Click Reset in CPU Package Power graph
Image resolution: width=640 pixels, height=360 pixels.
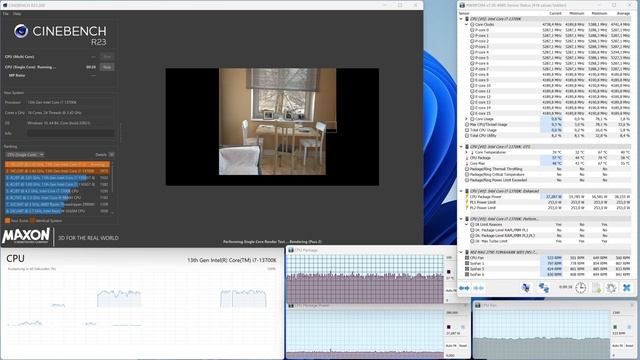point(463,345)
